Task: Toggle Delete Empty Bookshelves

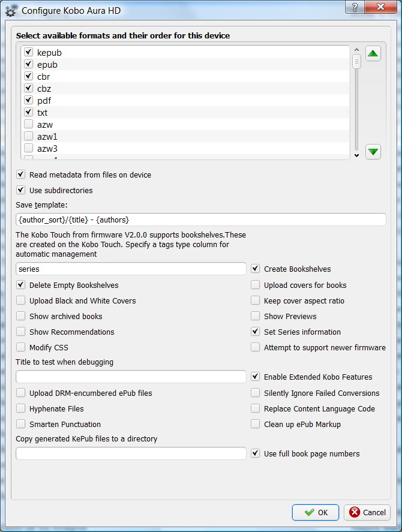Action: tap(21, 285)
